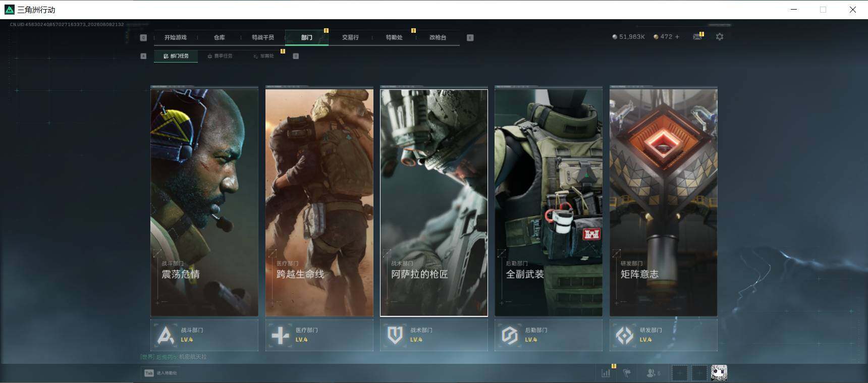Click the research department diamond emblem
This screenshot has height=383, width=868.
click(x=625, y=335)
